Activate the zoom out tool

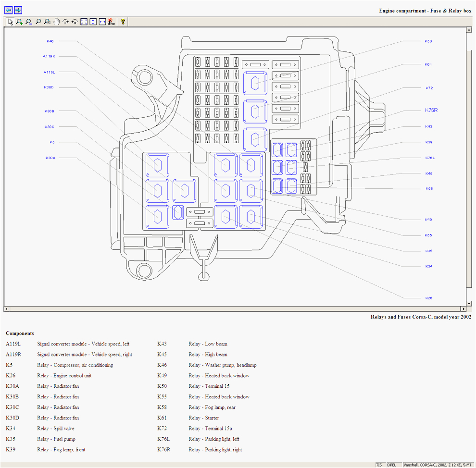point(28,22)
